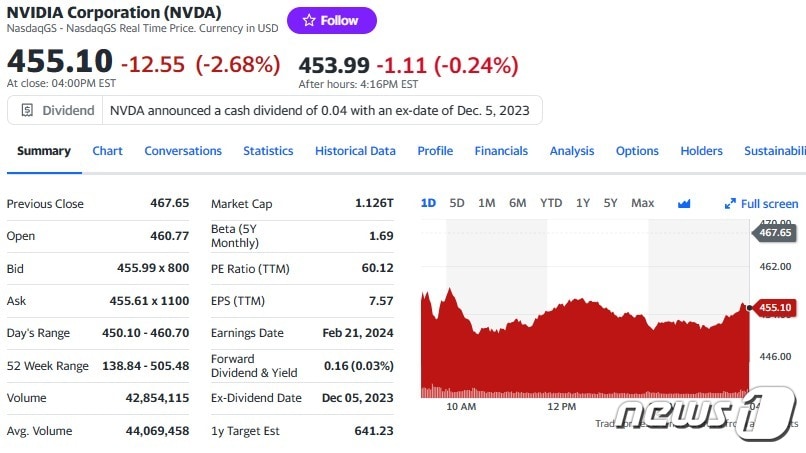Select the 1Y chart range
806x453 pixels.
click(583, 203)
